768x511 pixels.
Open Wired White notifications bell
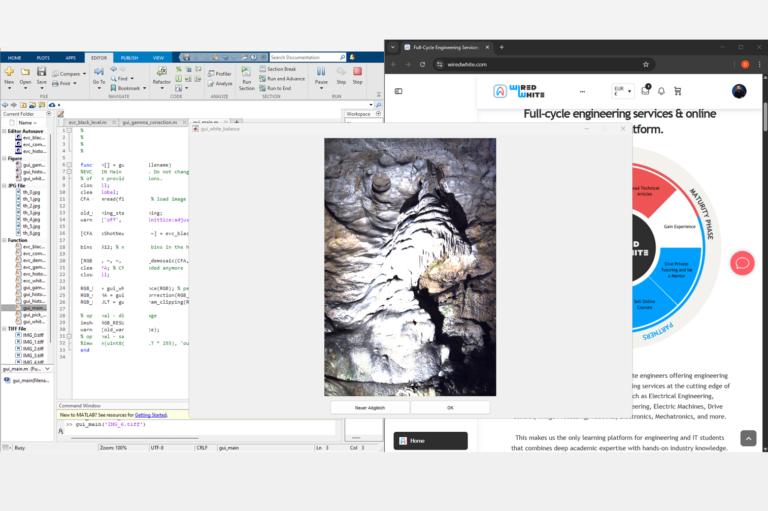661,91
